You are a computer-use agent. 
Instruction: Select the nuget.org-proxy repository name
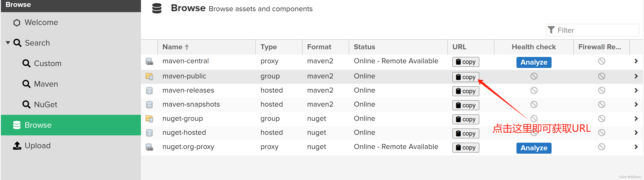188,147
